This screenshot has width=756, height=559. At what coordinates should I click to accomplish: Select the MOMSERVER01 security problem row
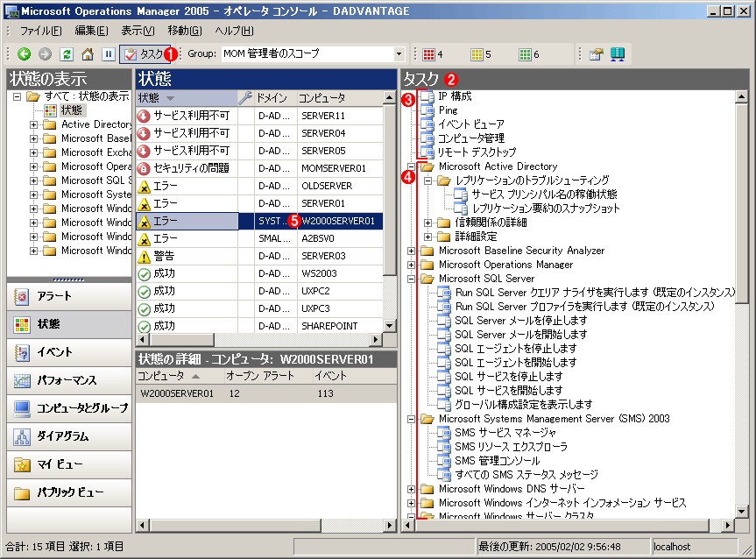(x=259, y=168)
